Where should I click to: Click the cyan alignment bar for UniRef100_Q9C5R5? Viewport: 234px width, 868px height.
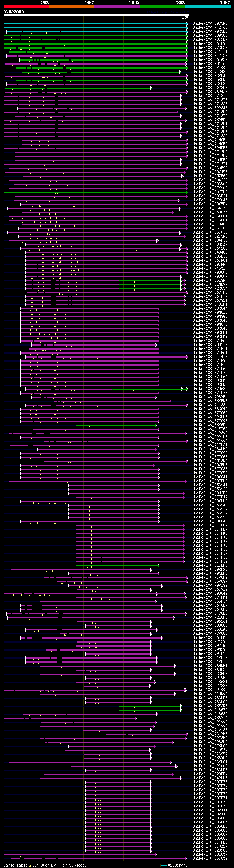pyautogui.click(x=96, y=23)
